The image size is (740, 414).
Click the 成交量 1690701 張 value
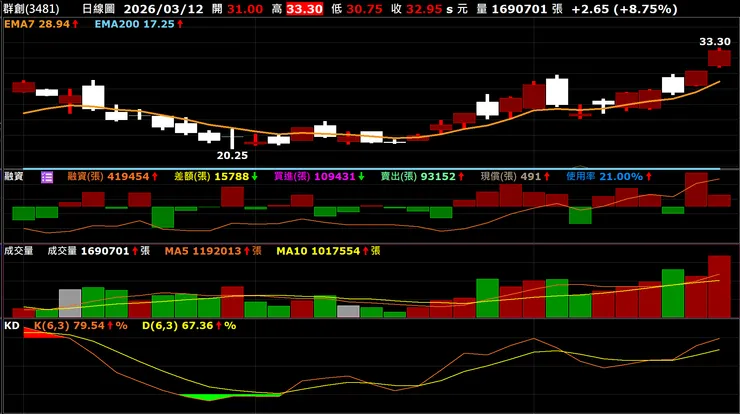coord(99,251)
